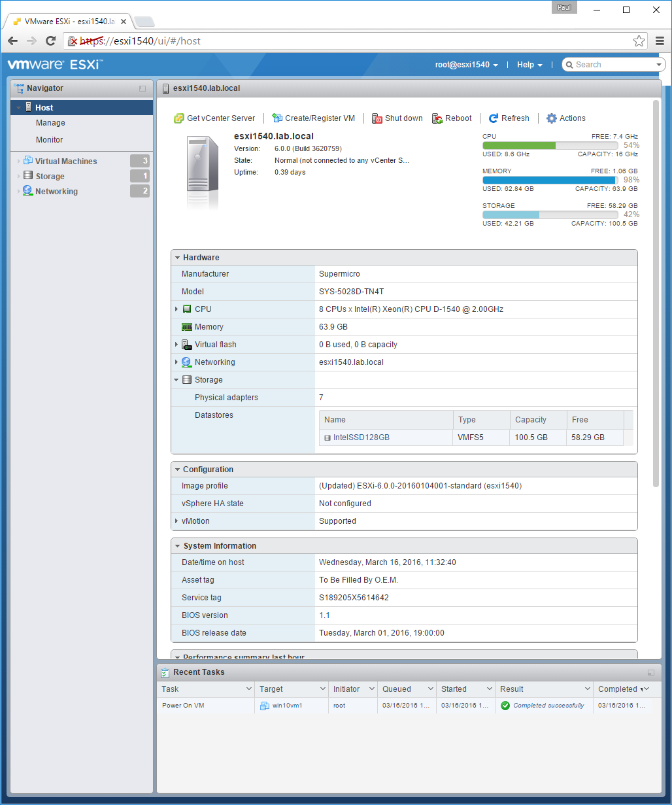672x805 pixels.
Task: Open the Result column dropdown arrow
Action: [588, 689]
